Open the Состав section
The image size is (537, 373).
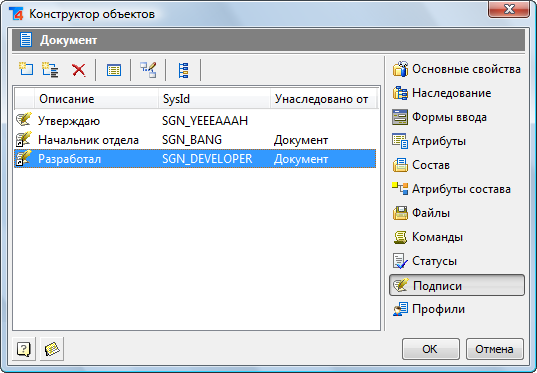pyautogui.click(x=421, y=165)
